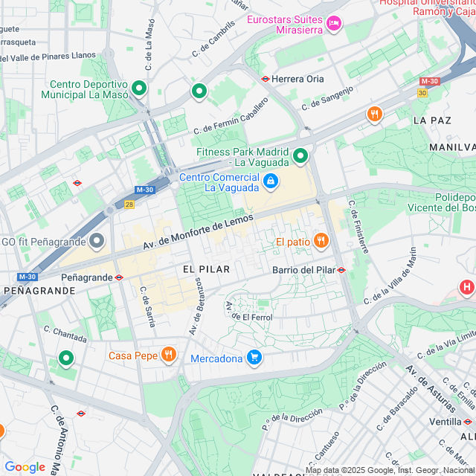This screenshot has height=476, width=476.
Task: Open the Ventilla metro station marker
Action: click(x=468, y=422)
